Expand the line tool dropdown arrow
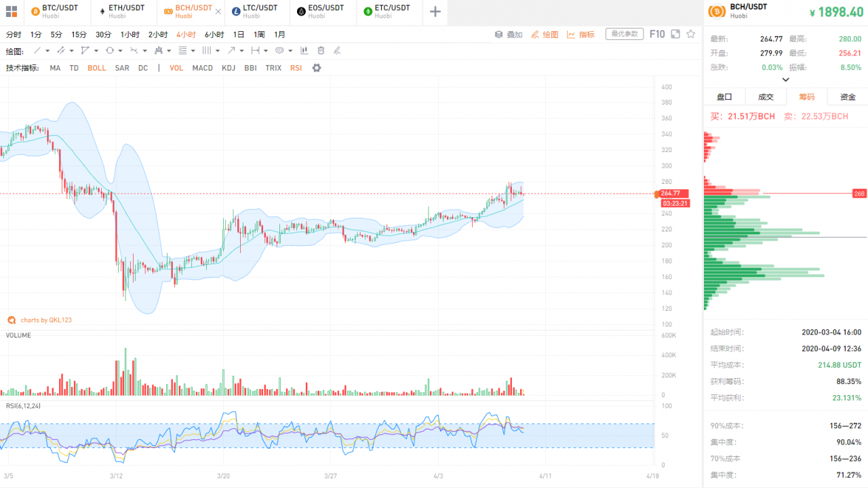Viewport: 868px width, 488px height. (47, 51)
